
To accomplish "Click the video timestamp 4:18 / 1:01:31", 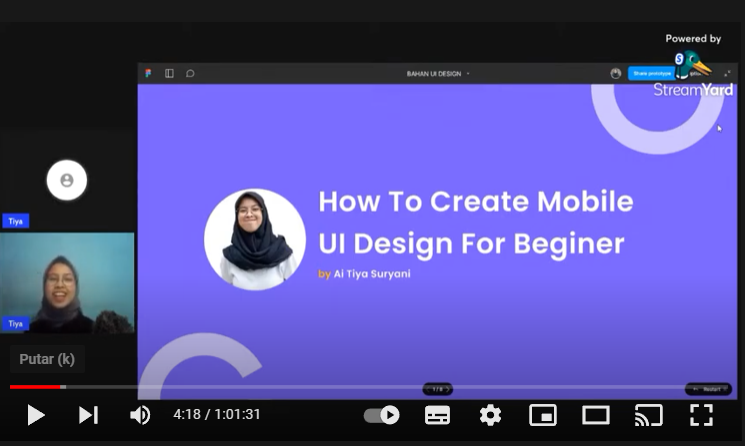I will tap(217, 414).
